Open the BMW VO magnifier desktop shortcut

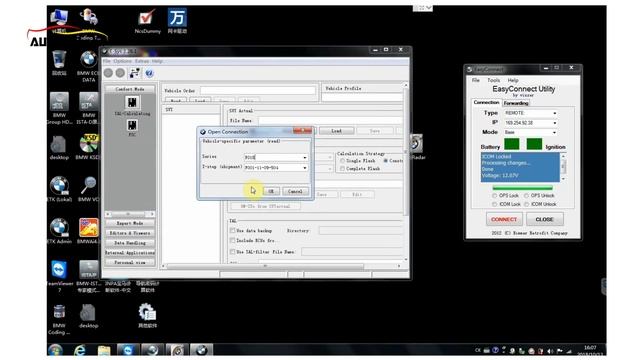click(88, 189)
